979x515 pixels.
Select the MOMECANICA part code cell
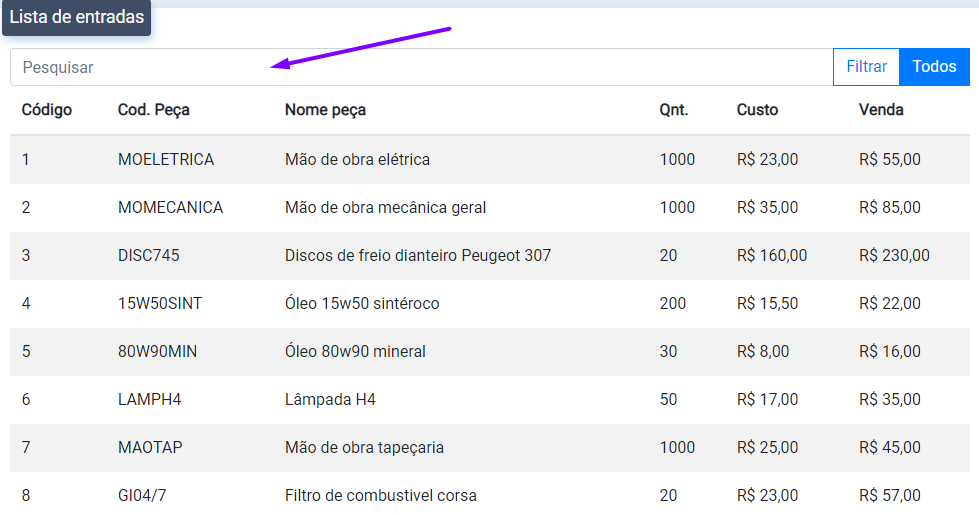pyautogui.click(x=170, y=208)
